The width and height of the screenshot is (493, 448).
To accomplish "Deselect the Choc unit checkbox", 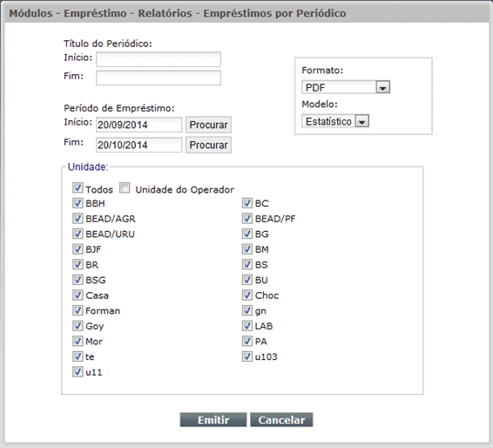I will [x=247, y=295].
